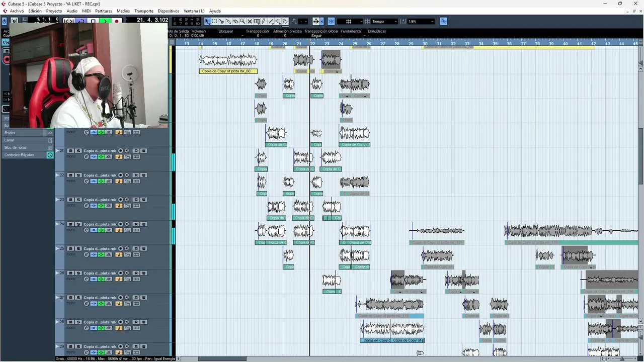Toggle Write automation on track 21
The width and height of the screenshot is (644, 362).
[x=144, y=150]
